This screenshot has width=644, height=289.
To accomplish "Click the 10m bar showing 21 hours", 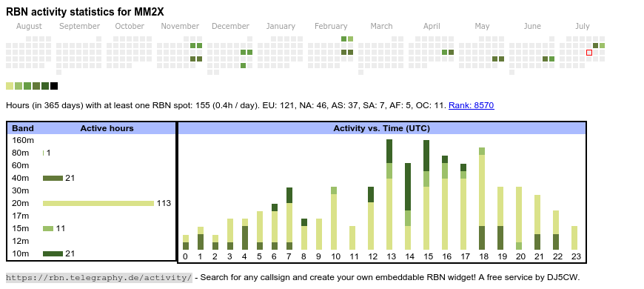I will click(x=53, y=253).
